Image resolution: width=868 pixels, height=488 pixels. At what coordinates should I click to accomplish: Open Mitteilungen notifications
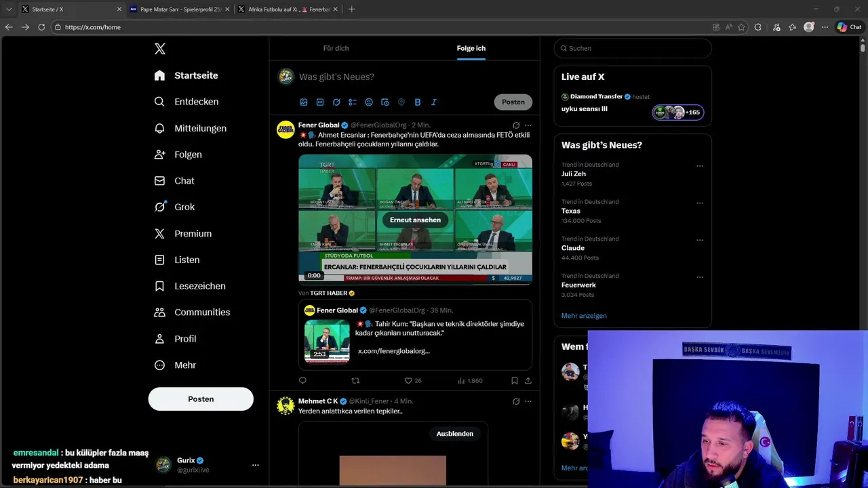190,128
